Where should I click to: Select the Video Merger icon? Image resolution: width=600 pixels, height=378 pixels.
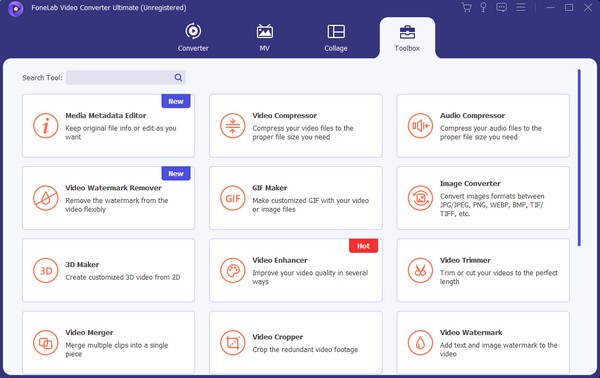[x=46, y=343]
